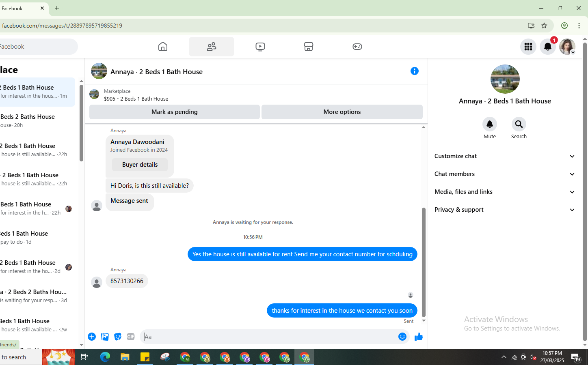The image size is (588, 365).
Task: Click the conversation header house thumbnail
Action: pos(99,71)
